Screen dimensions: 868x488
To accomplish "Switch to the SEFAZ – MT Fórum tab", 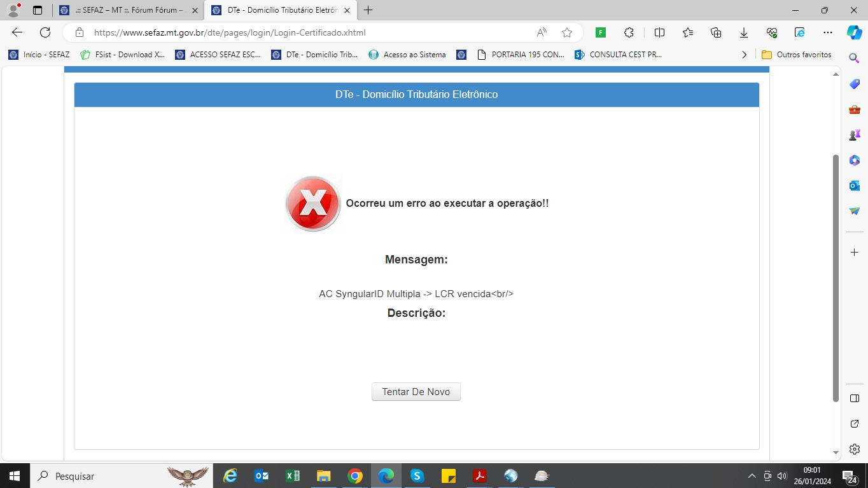I will pyautogui.click(x=127, y=10).
